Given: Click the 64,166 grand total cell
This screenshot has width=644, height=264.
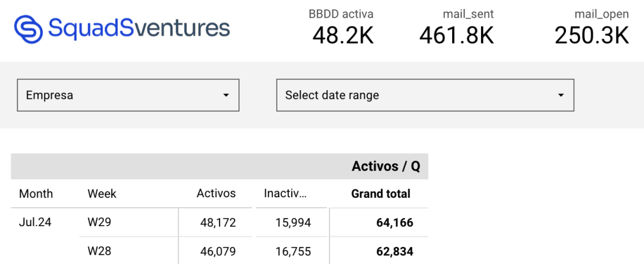Looking at the screenshot, I should point(395,223).
